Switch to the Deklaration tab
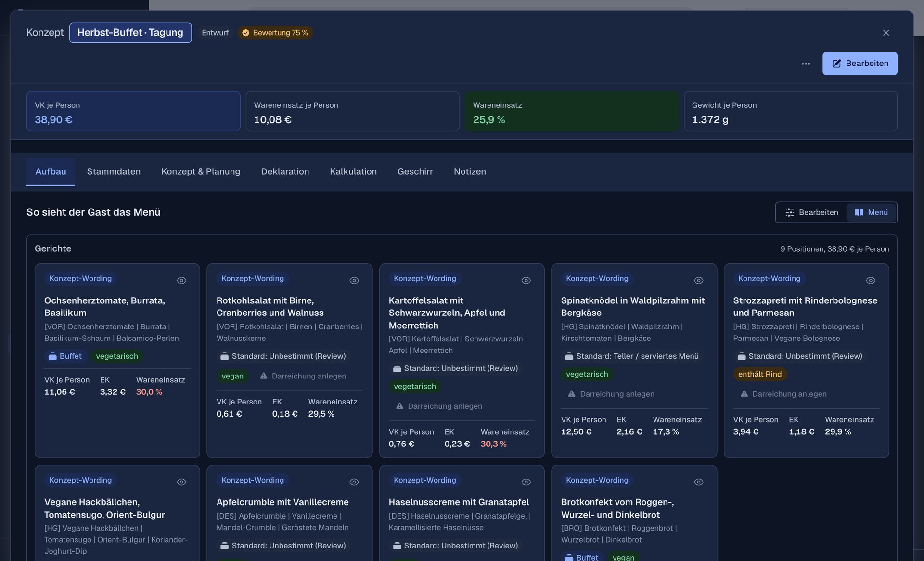This screenshot has height=561, width=924. 285,171
